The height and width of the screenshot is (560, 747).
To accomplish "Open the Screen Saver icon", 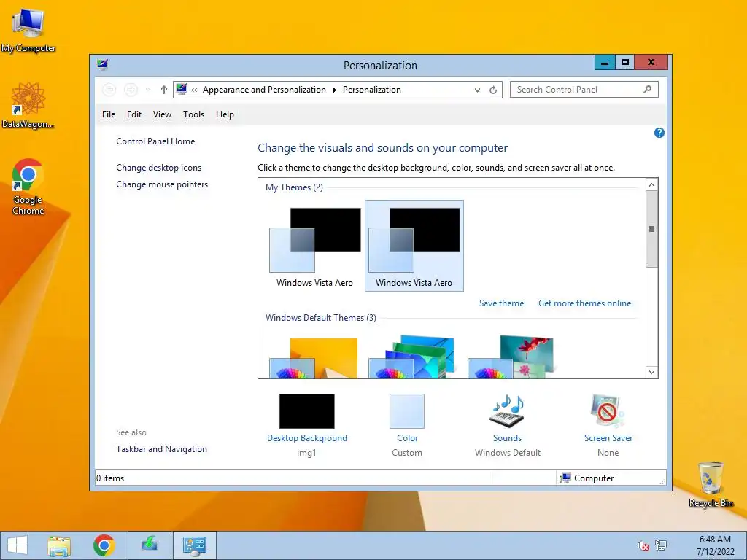I will (607, 411).
